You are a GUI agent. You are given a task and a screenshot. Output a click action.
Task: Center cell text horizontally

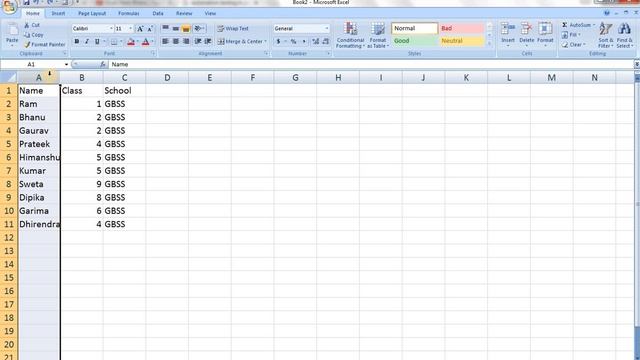(176, 42)
